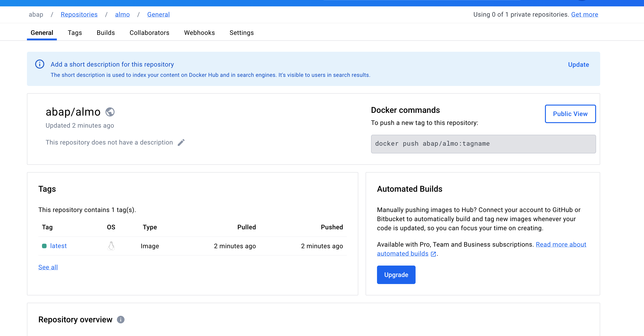
Task: Click 'Add a short description for this repository'
Action: (x=112, y=65)
